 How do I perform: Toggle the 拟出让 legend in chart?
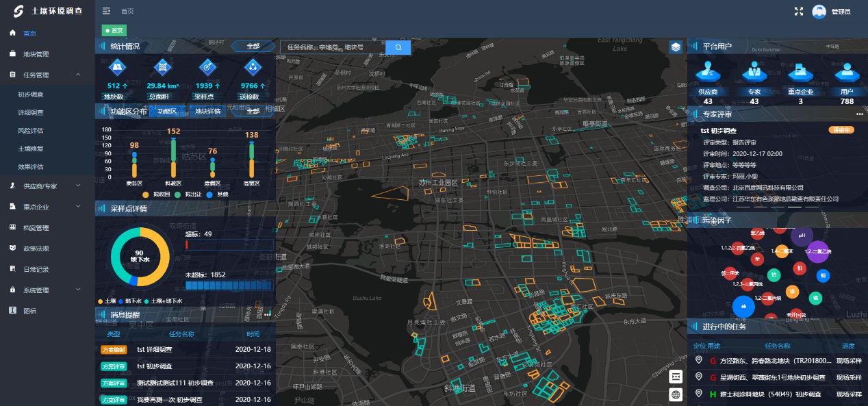187,194
